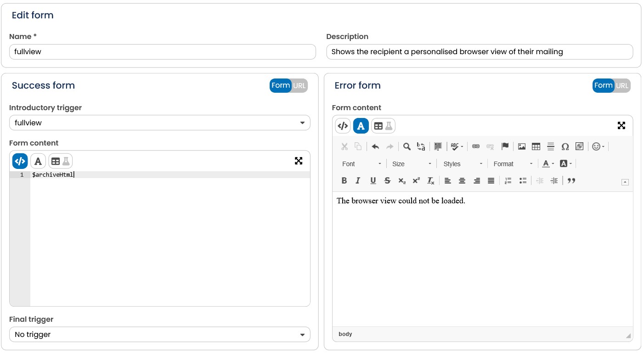Open the Introductory trigger dropdown

tap(160, 123)
